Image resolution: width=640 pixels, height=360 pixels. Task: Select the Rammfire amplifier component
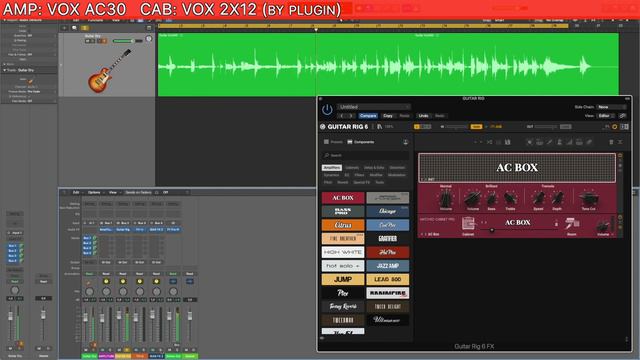click(387, 293)
